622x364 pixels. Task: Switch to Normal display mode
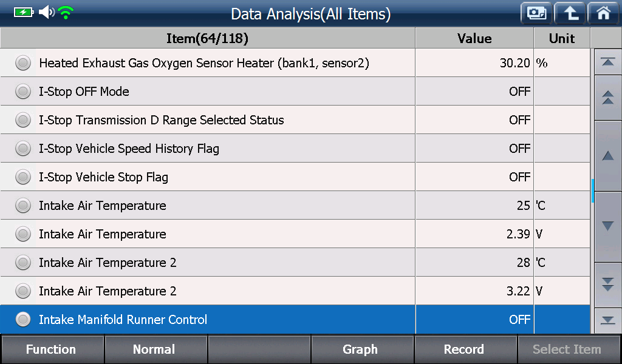point(155,349)
